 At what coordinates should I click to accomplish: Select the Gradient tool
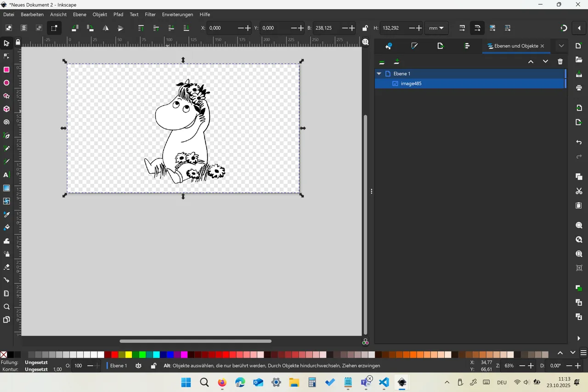(6, 188)
